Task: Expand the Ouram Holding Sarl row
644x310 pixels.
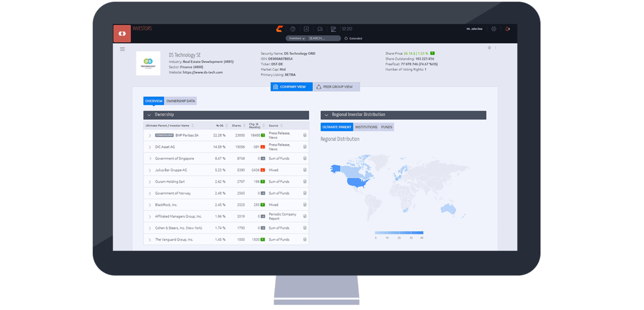Action: [150, 182]
